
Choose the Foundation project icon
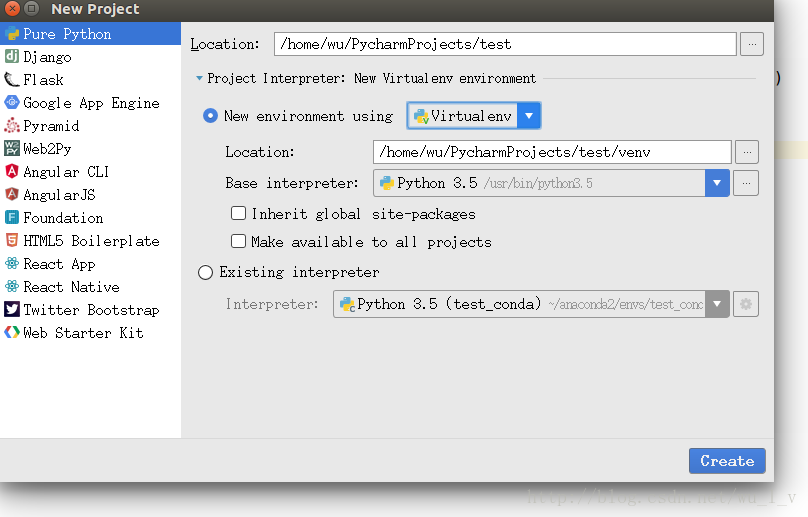[12, 218]
